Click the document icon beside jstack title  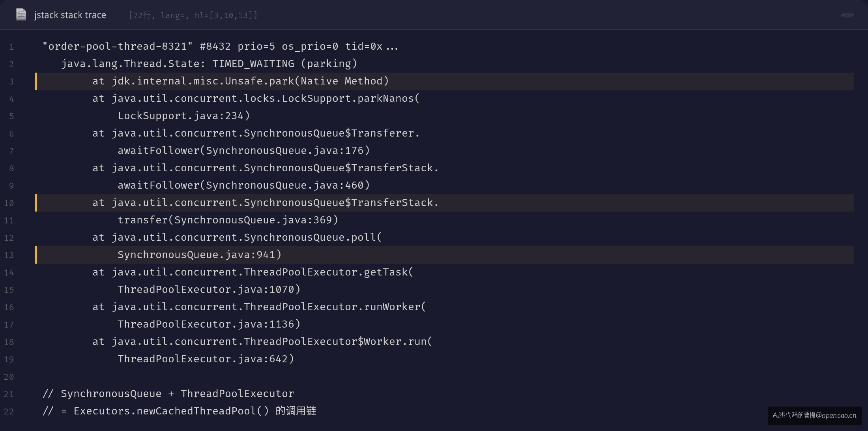[21, 15]
